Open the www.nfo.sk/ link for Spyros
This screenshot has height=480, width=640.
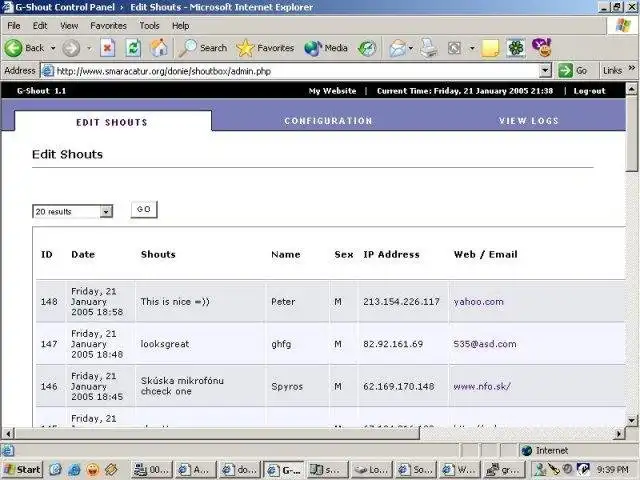pyautogui.click(x=482, y=386)
